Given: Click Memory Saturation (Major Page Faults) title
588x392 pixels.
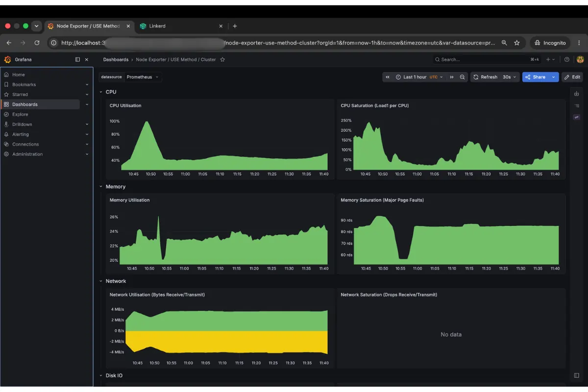Looking at the screenshot, I should point(382,200).
